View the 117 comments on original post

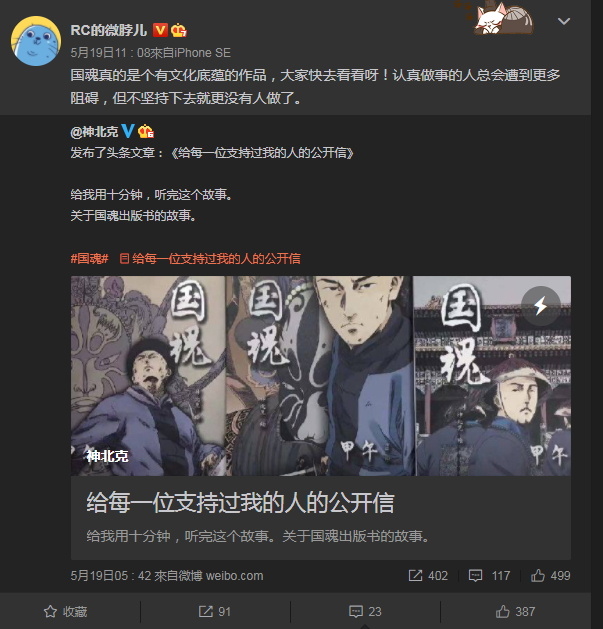click(489, 576)
